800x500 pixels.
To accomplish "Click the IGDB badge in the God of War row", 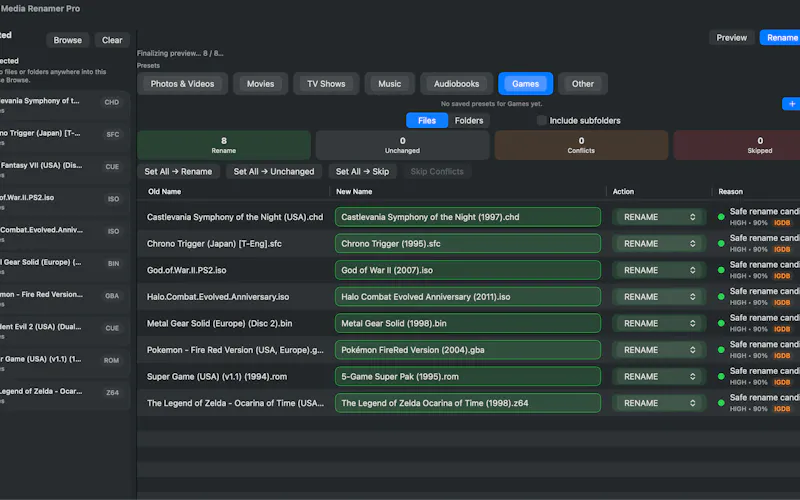I will coord(782,276).
